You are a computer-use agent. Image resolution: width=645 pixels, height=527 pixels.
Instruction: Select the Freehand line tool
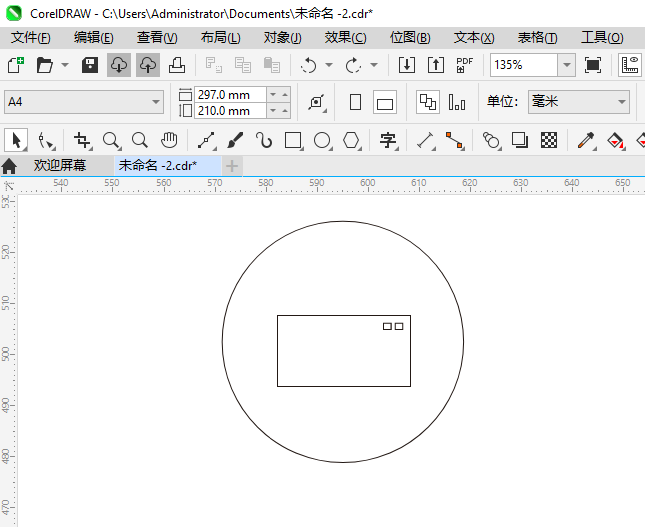click(x=206, y=140)
